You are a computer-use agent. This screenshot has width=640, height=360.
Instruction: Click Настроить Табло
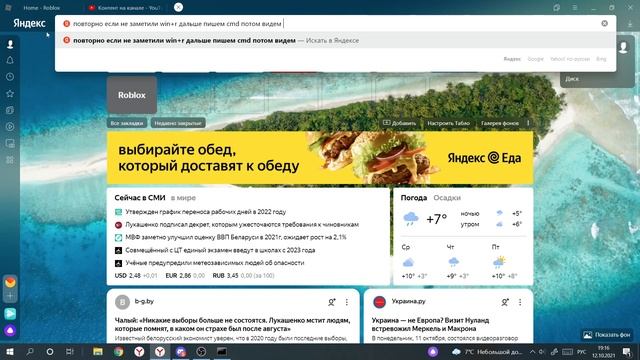tap(449, 123)
